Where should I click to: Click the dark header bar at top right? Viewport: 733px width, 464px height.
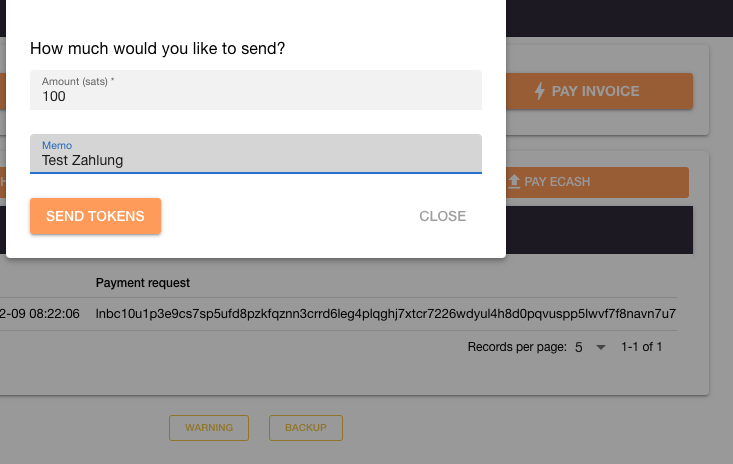(x=619, y=18)
